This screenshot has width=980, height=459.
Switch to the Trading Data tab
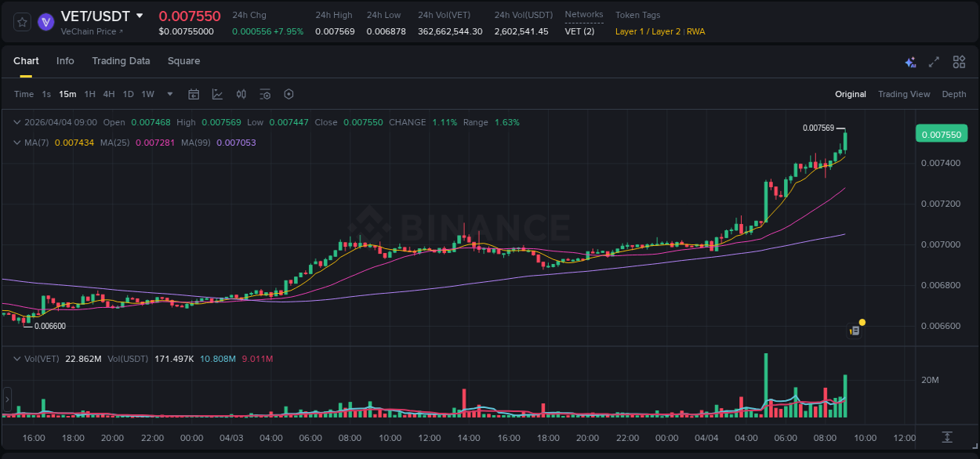[121, 61]
